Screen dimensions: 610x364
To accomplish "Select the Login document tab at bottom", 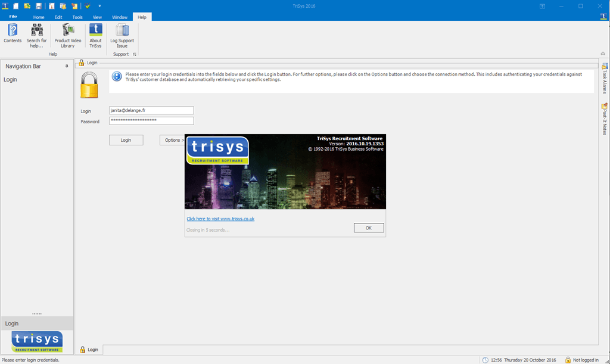I will (89, 350).
